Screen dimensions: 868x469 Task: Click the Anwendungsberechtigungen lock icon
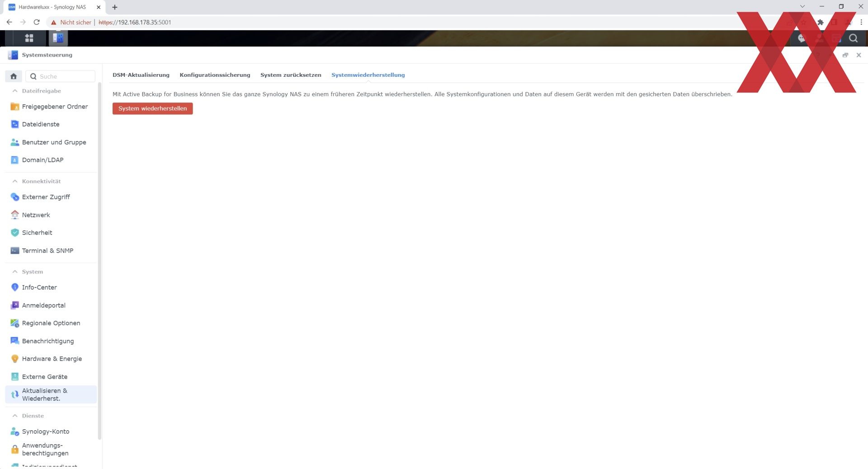pos(15,450)
